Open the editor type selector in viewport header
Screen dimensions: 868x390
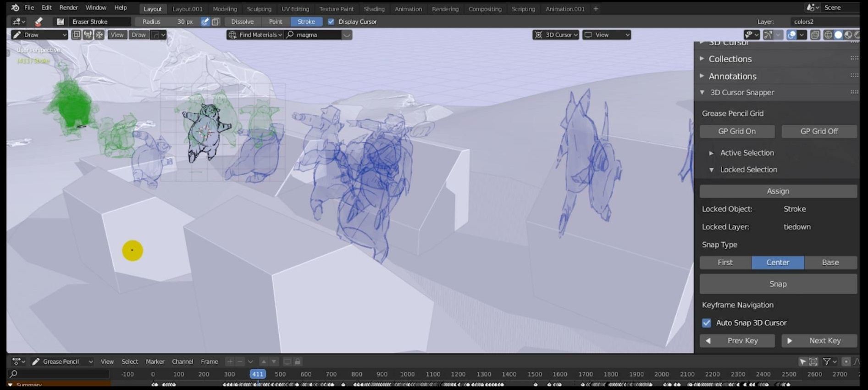coord(19,22)
